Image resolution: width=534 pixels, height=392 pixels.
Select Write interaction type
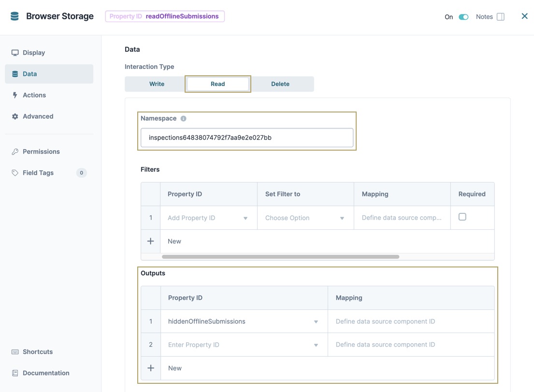157,84
